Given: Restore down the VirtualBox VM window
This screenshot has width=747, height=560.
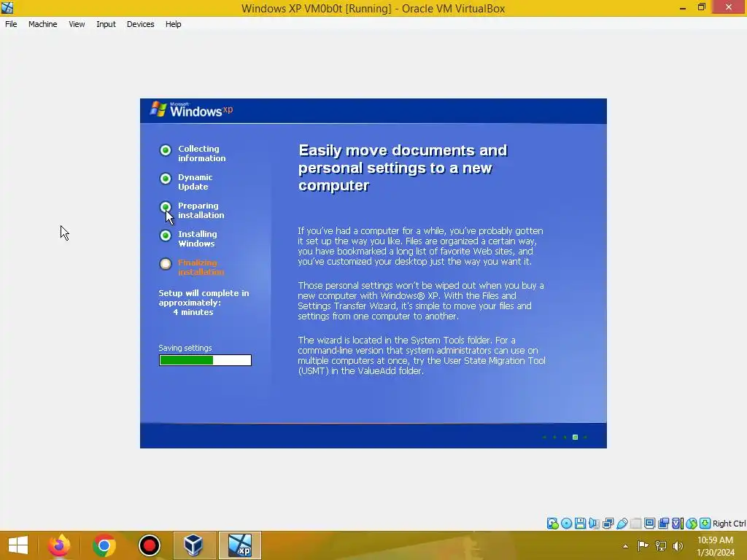Looking at the screenshot, I should (701, 7).
